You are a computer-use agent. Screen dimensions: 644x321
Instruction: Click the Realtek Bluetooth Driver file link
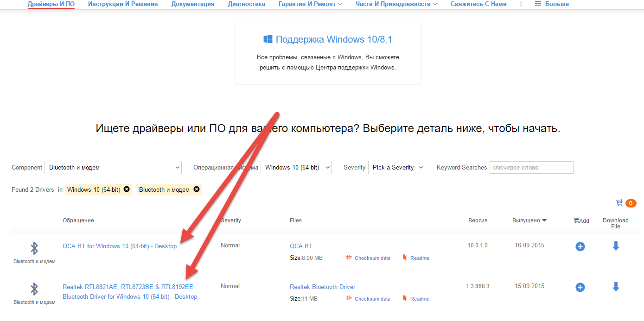323,287
